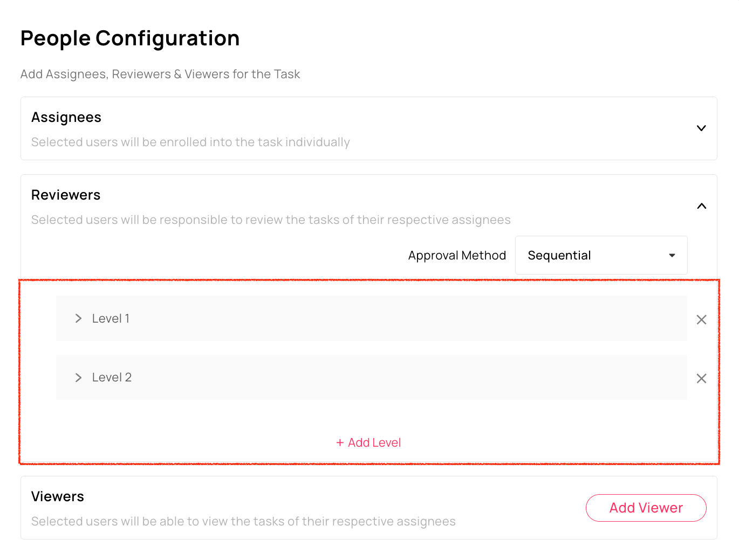739x560 pixels.
Task: Select the Level 2 row label
Action: [112, 378]
